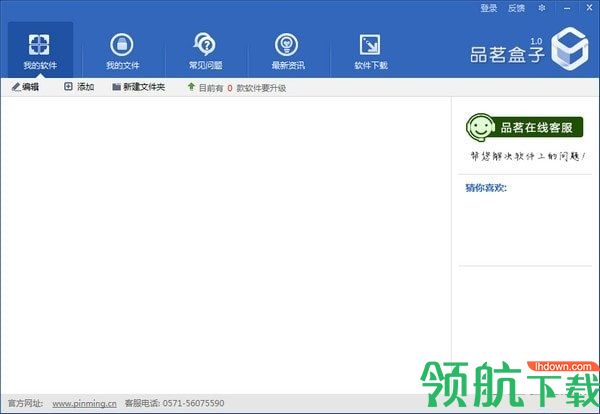
Task: Open settings gear icon in title bar
Action: (x=542, y=8)
